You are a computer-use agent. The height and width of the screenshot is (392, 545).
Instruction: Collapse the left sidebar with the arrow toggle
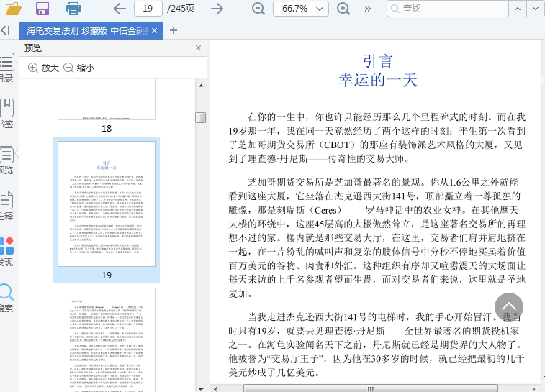coord(5,30)
